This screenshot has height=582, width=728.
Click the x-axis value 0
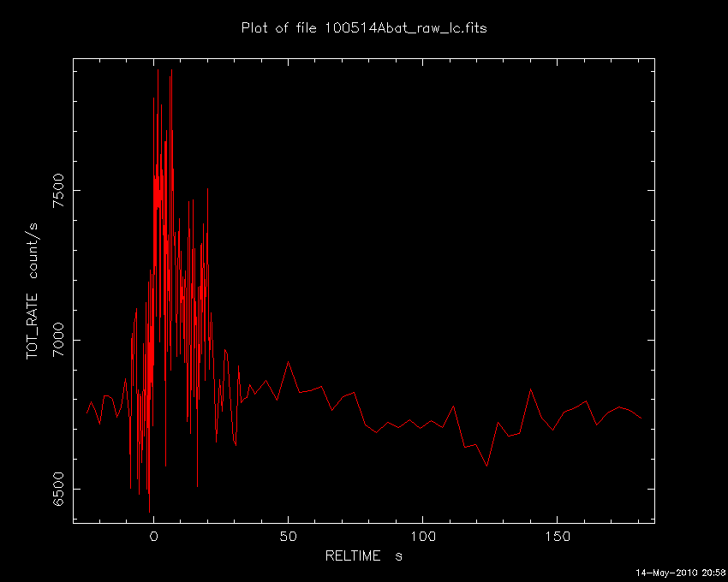tap(153, 537)
